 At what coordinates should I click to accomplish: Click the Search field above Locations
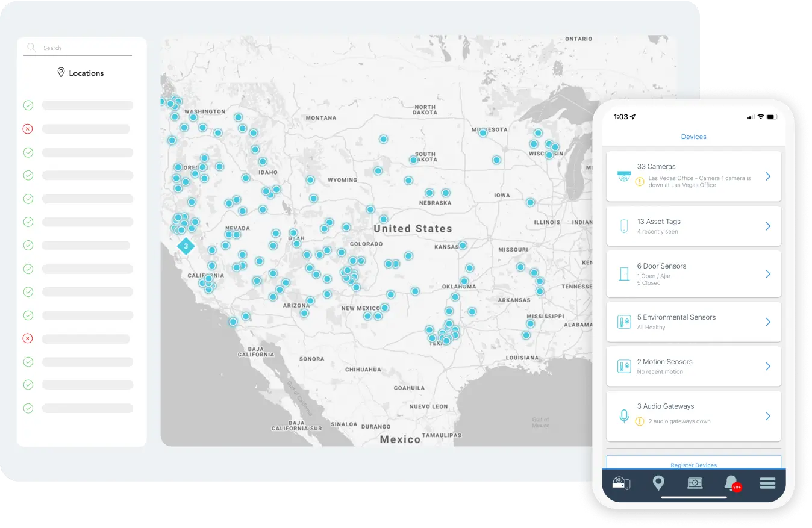click(84, 48)
